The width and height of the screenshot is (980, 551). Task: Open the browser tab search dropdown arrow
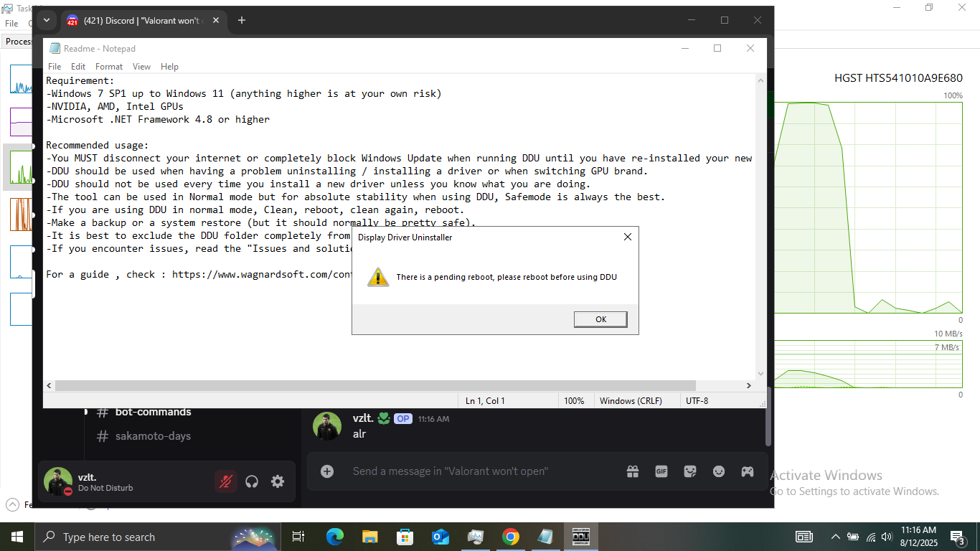point(47,20)
